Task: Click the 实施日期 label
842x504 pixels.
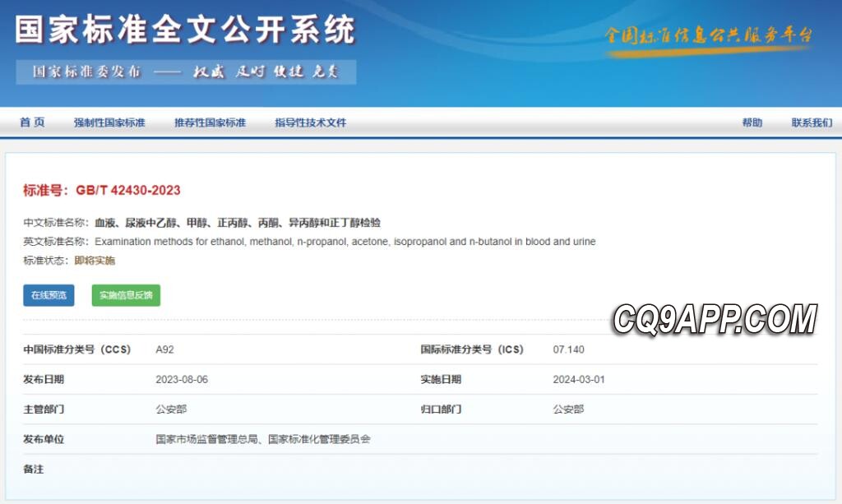Action: [x=441, y=380]
